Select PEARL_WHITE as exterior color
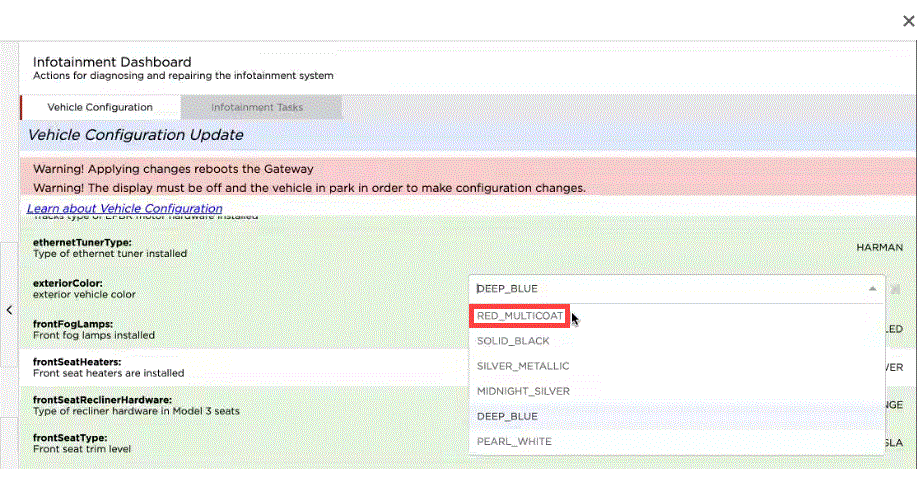The width and height of the screenshot is (917, 501). [x=514, y=441]
